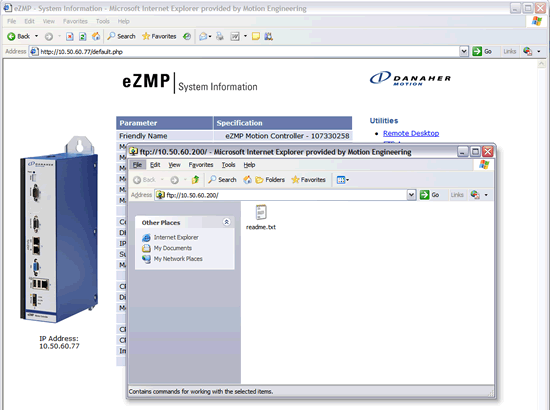Screen dimensions: 550x410
Task: Click Home icon in FTP window toolbar
Action: point(247,180)
